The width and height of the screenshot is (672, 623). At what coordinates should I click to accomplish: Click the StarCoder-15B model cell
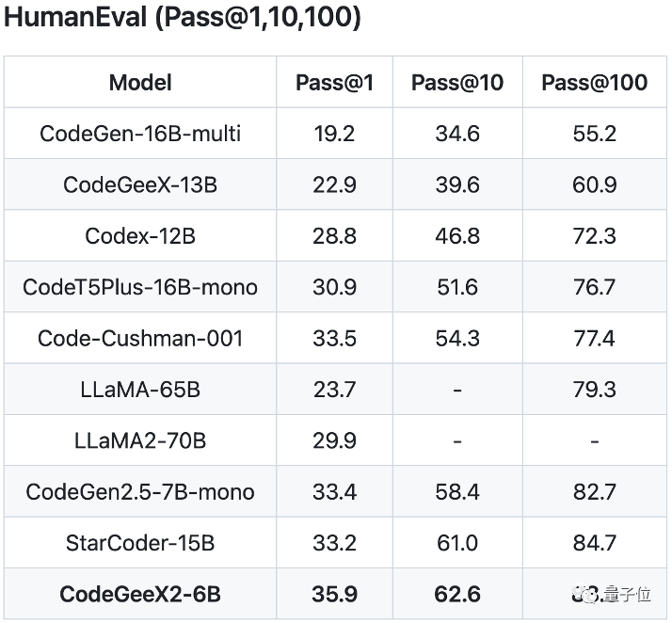(140, 543)
